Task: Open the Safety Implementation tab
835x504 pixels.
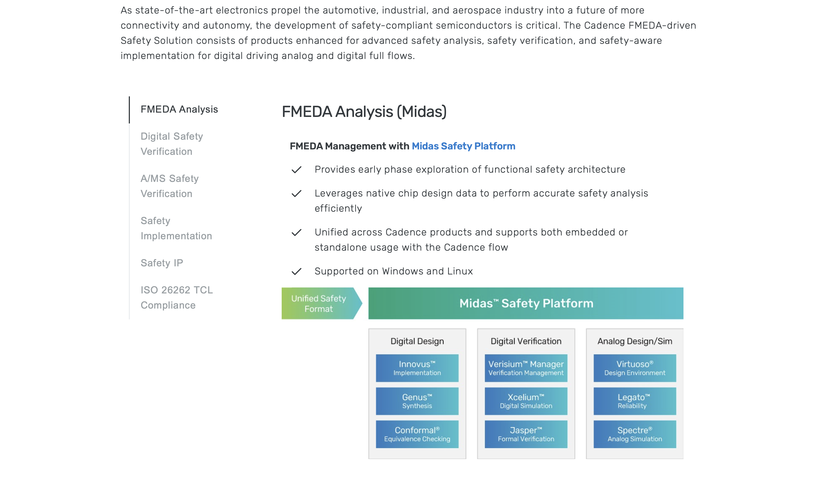Action: point(176,228)
